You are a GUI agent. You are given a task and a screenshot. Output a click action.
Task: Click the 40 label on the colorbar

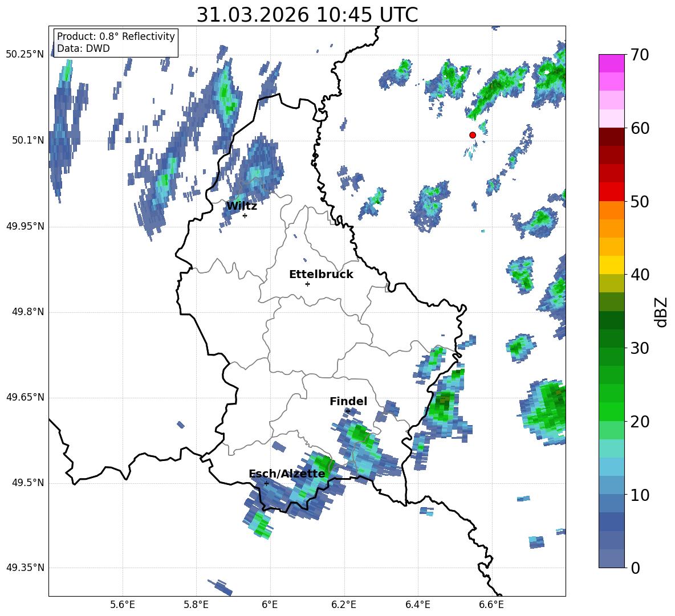click(640, 275)
